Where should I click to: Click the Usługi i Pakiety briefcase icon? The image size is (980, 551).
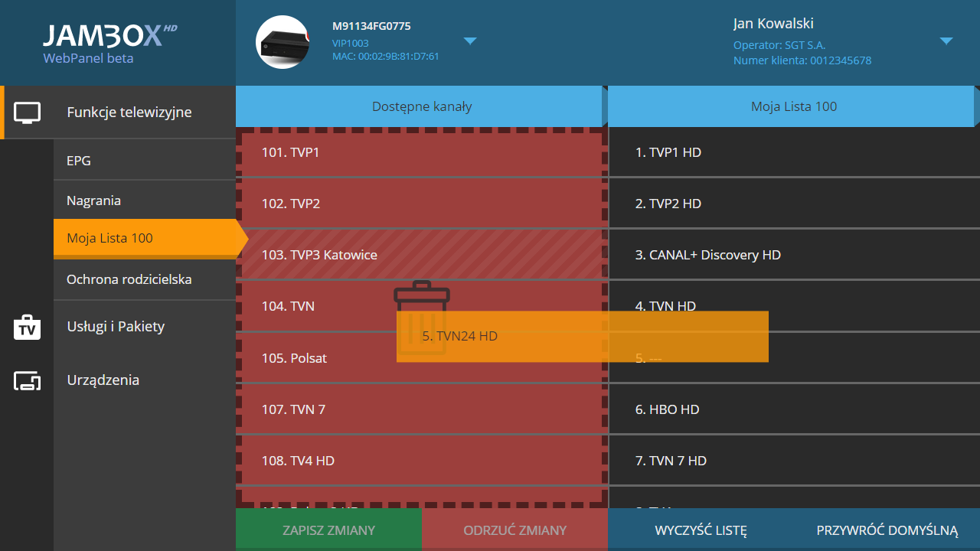pos(28,327)
